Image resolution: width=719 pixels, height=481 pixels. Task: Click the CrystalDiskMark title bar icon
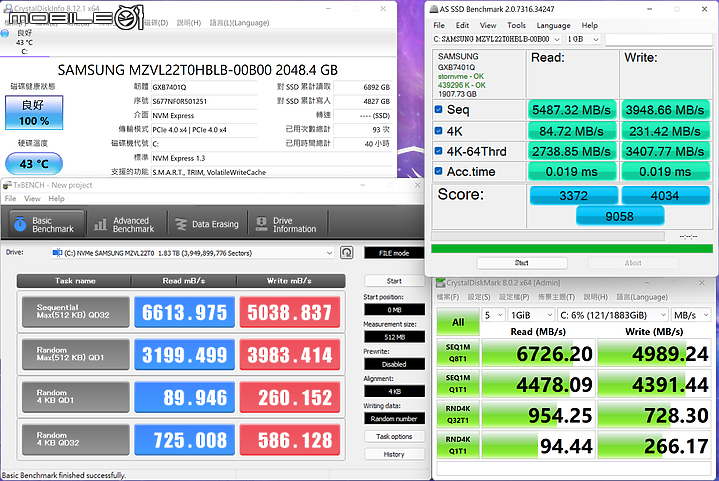440,283
